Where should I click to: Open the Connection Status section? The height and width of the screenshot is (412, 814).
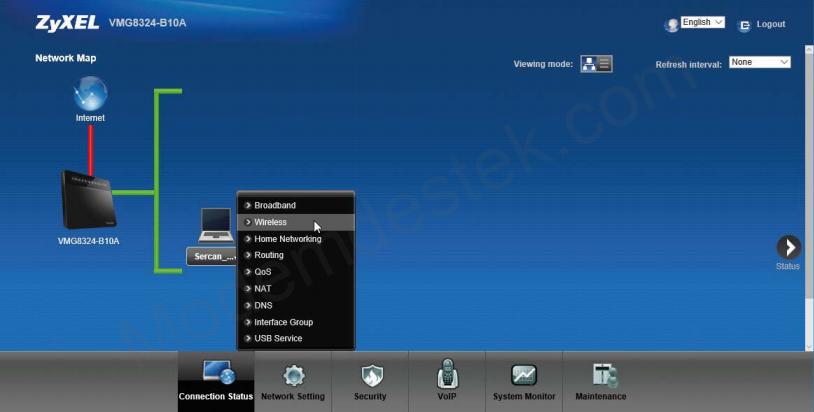point(216,375)
